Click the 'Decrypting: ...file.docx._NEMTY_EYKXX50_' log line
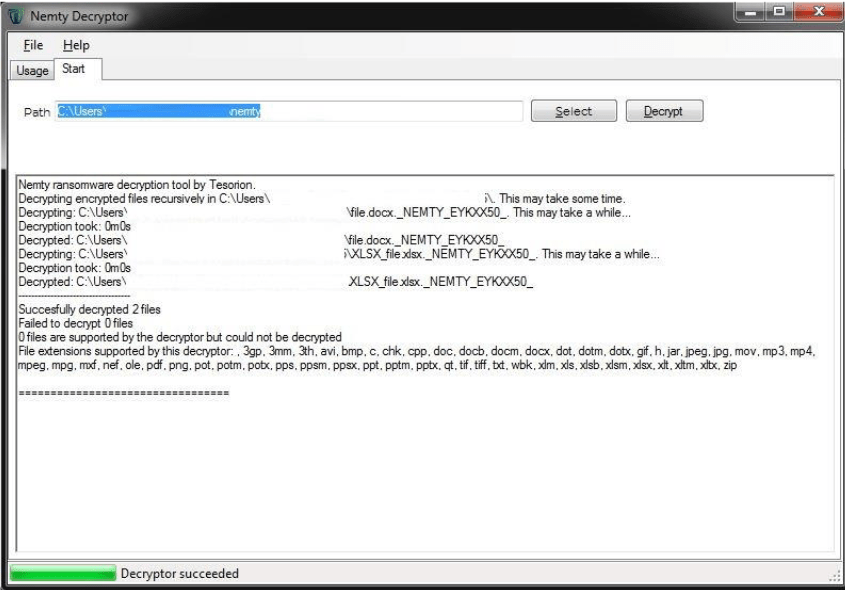The image size is (845, 590). 324,213
